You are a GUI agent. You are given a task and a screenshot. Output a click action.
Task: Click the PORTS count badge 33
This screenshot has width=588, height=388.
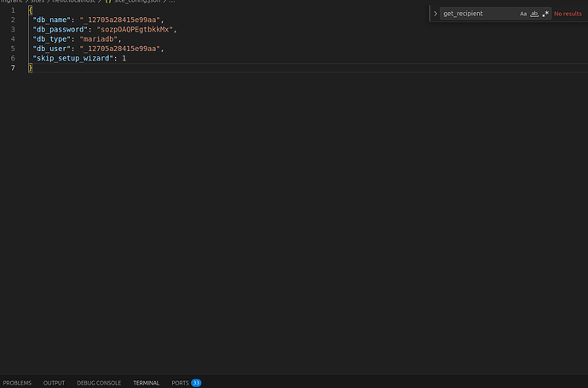196,383
